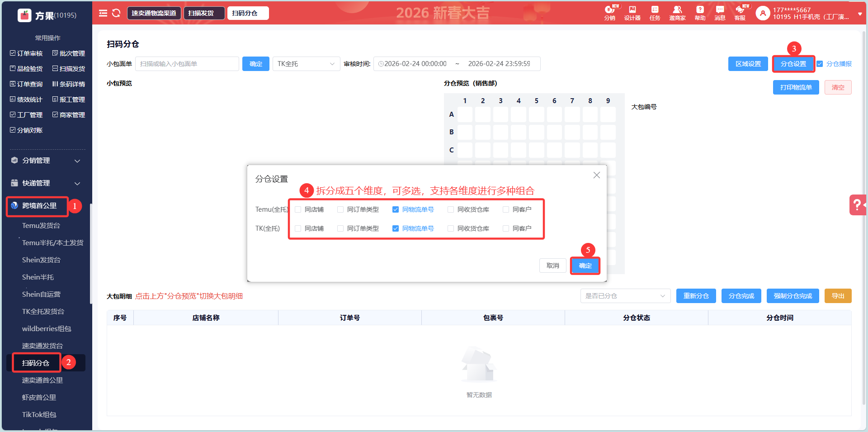Screen dimensions: 868x432
Task: Open the 消息 messages icon
Action: (720, 13)
